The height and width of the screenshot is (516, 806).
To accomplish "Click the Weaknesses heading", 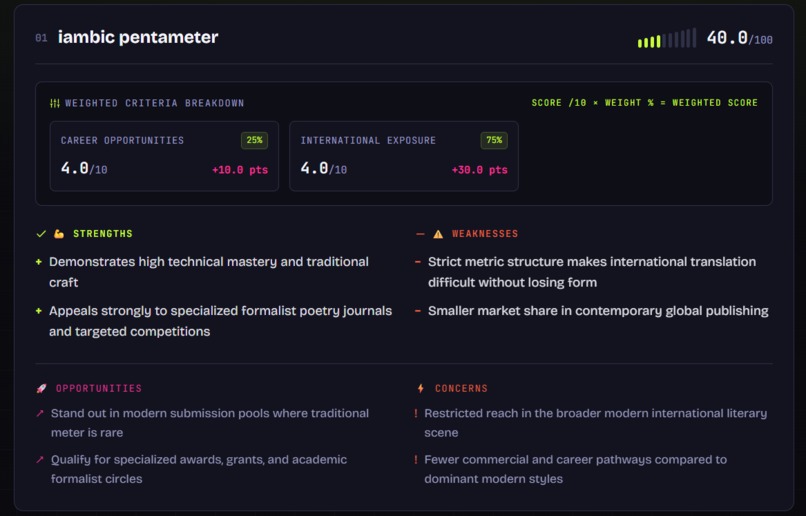I will click(485, 234).
